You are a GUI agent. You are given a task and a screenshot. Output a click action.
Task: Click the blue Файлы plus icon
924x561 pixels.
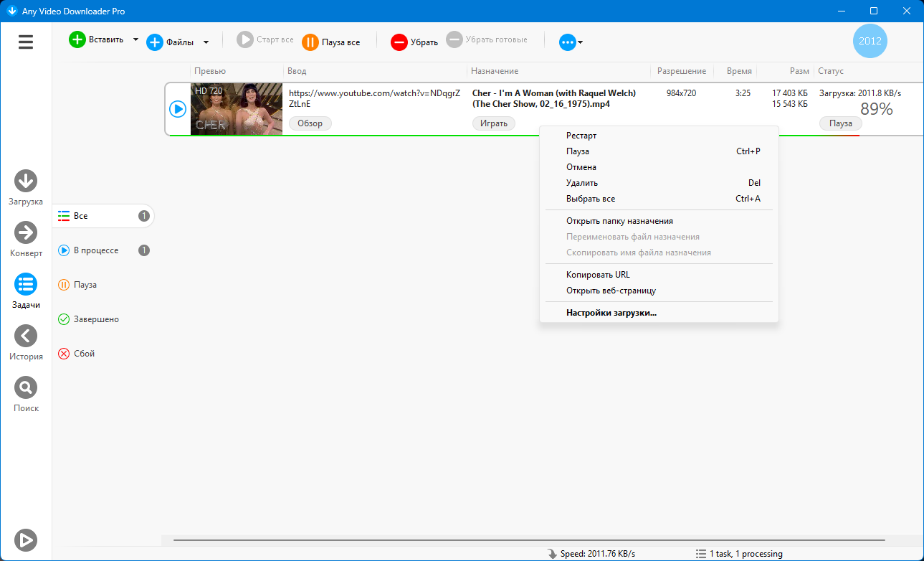155,42
